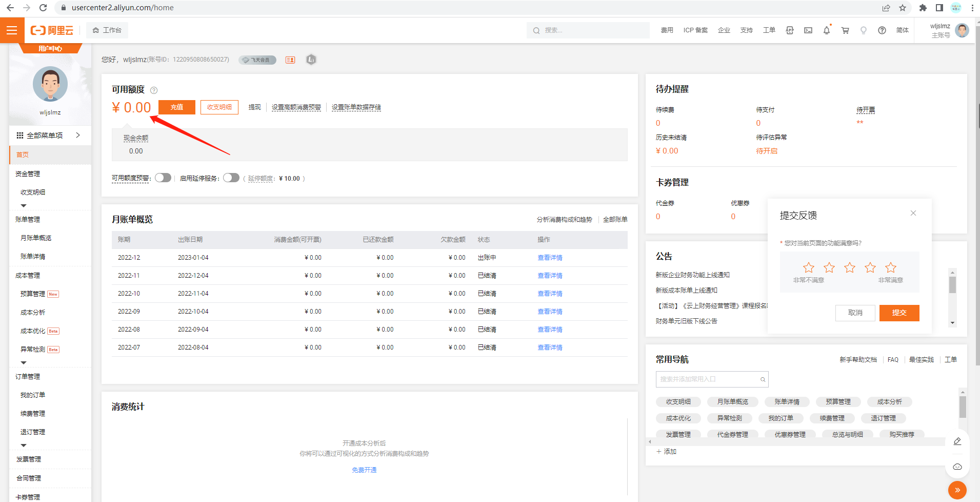Click the user avatar in top right
This screenshot has width=980, height=502.
(x=962, y=30)
